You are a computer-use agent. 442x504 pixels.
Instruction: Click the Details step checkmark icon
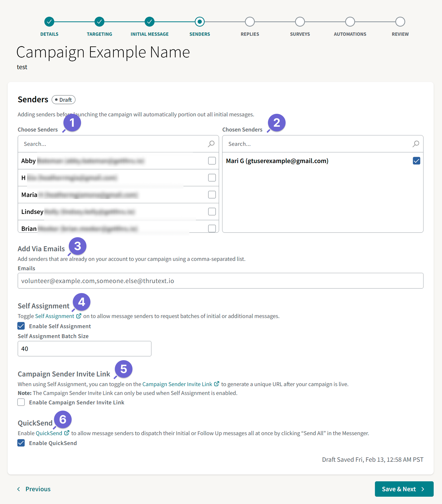(x=49, y=22)
